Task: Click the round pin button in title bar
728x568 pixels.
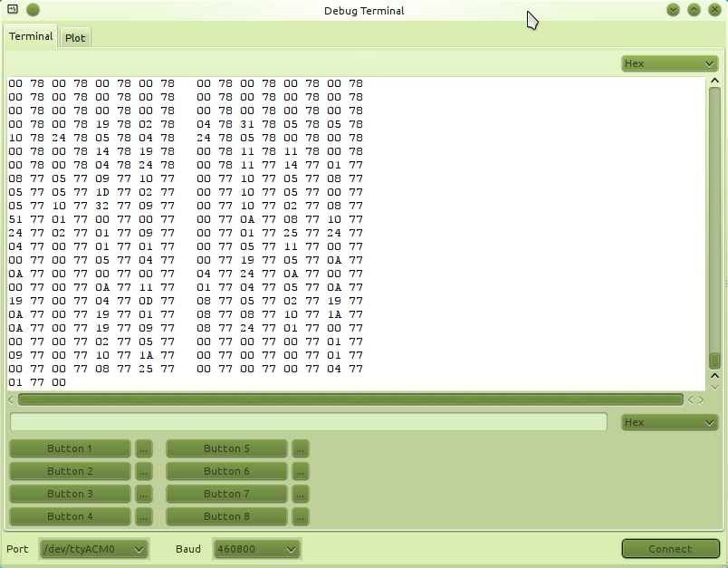Action: click(33, 10)
